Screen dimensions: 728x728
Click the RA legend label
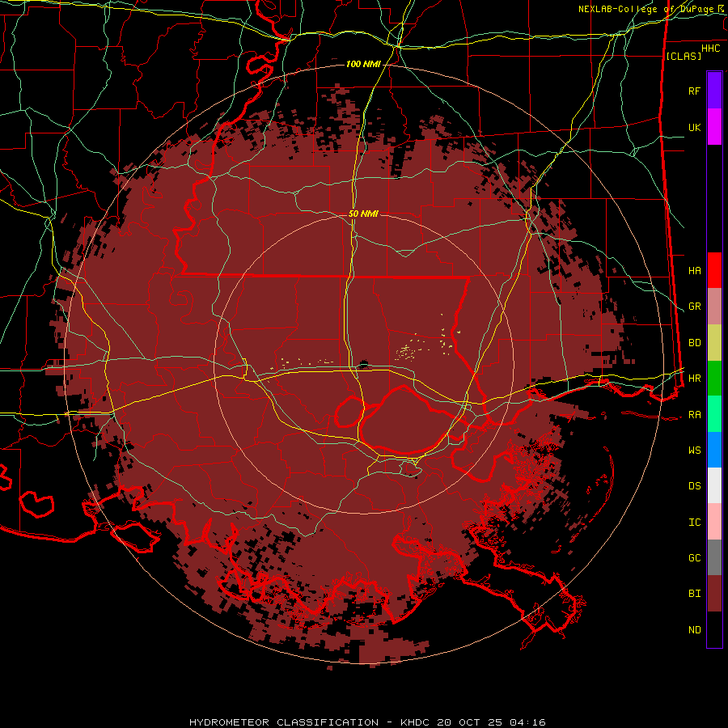click(694, 415)
